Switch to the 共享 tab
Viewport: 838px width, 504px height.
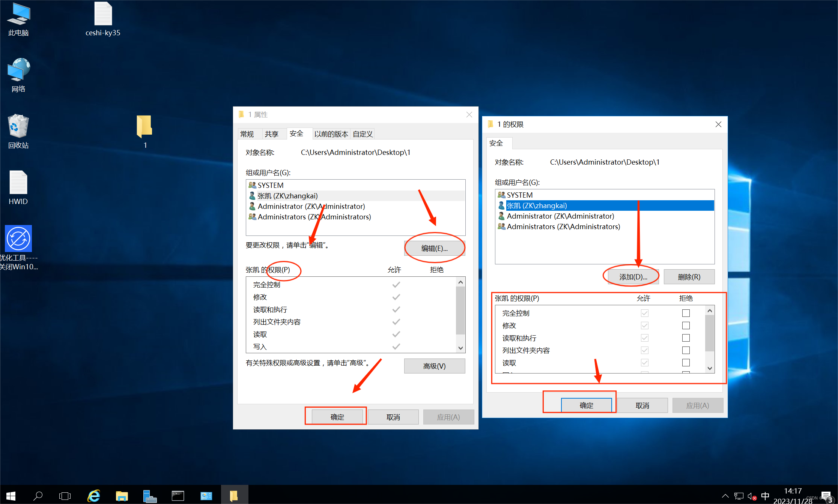click(271, 134)
